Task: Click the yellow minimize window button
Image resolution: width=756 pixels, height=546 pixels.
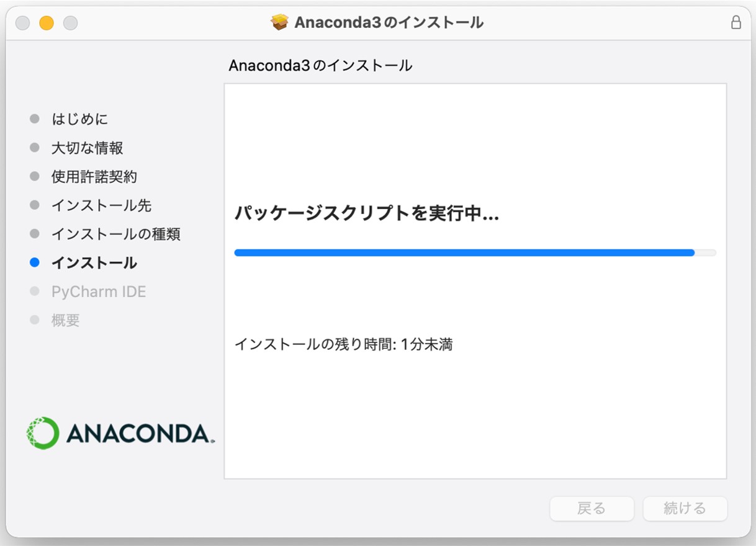Action: click(47, 23)
